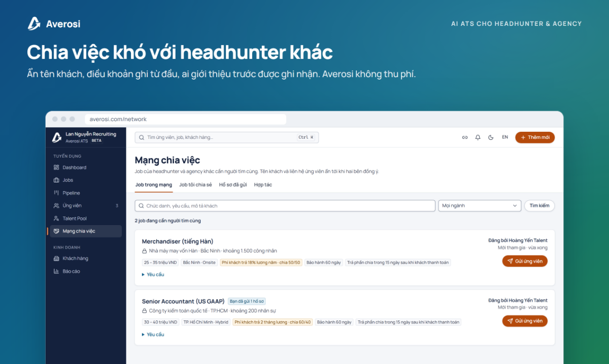Click the Tìm kiếm search button
The height and width of the screenshot is (364, 609).
(x=539, y=206)
